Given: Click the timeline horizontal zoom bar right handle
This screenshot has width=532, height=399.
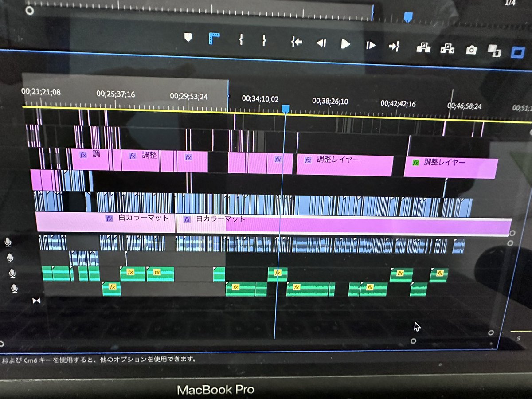Looking at the screenshot, I should [413, 341].
